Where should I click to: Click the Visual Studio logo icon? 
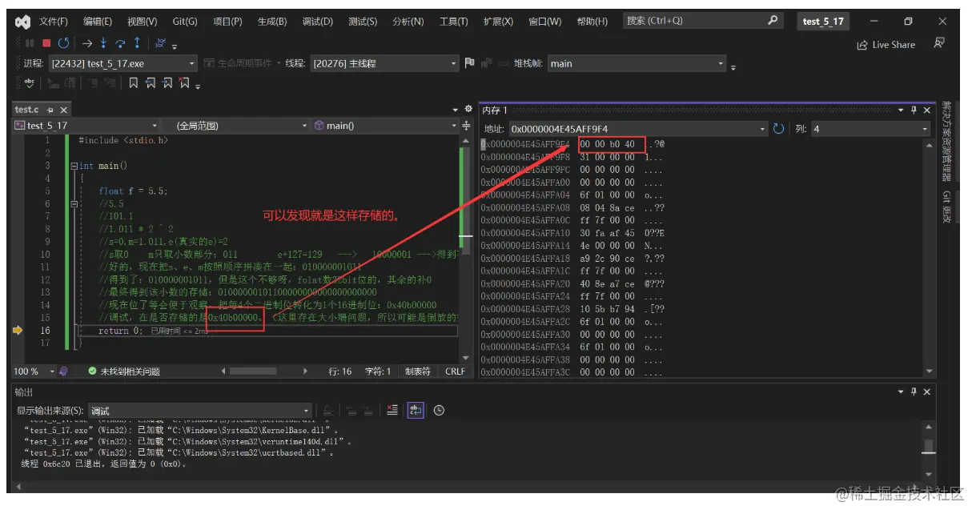tap(22, 22)
